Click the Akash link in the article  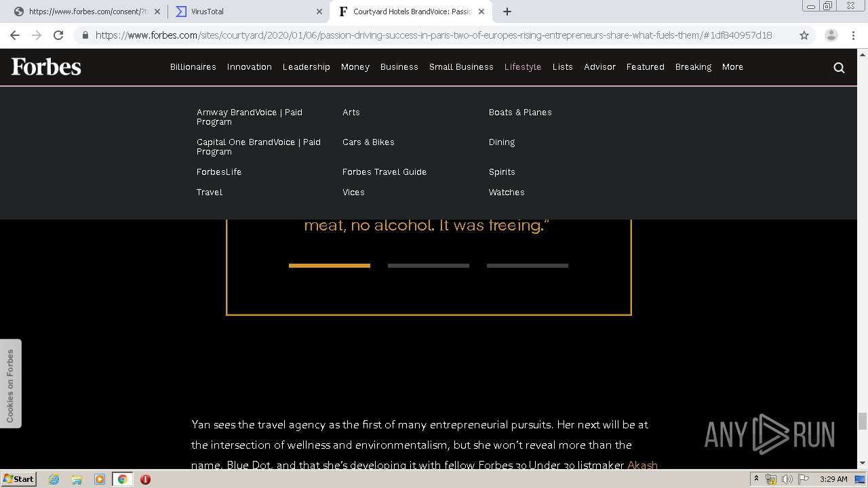point(642,465)
